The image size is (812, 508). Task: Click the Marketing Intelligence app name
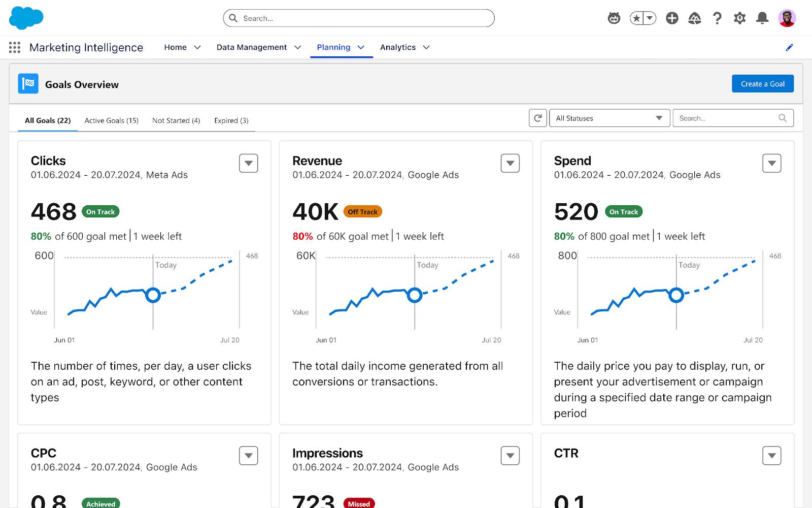[86, 47]
